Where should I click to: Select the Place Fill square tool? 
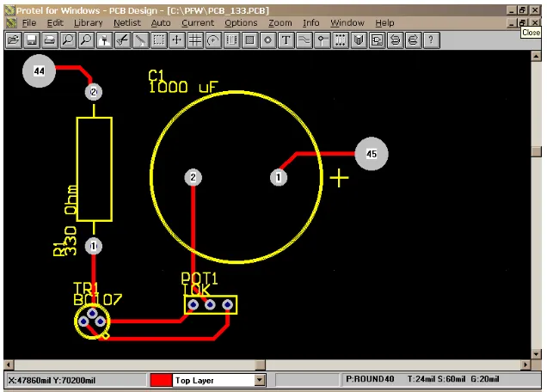(x=249, y=40)
